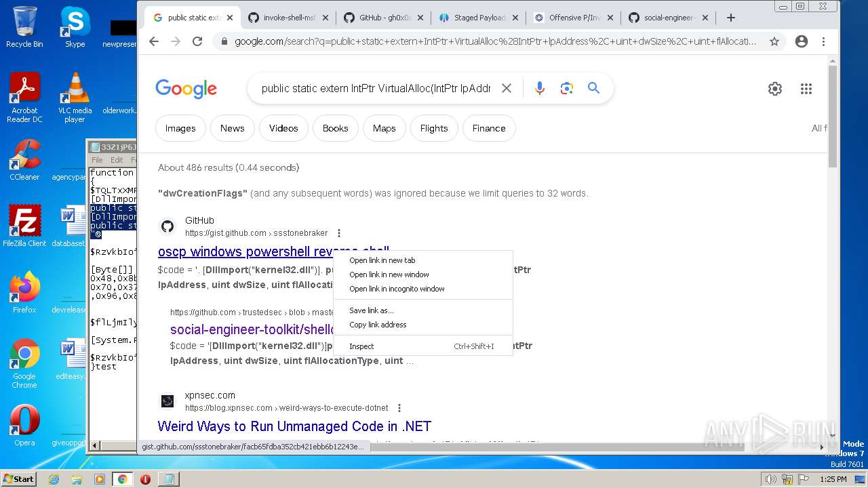This screenshot has width=868, height=488.
Task: Launch FileZilla Client shortcut
Action: tap(24, 226)
